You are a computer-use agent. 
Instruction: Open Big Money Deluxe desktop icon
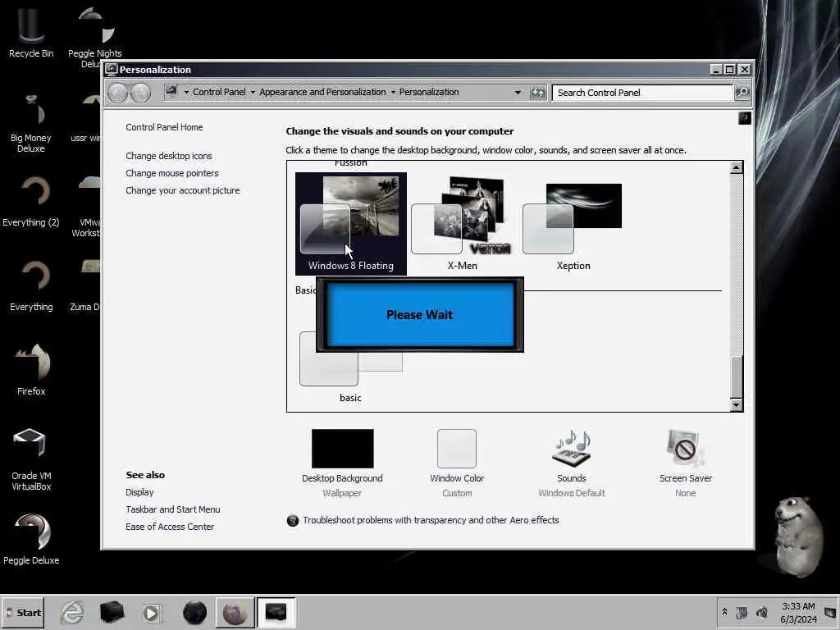pyautogui.click(x=31, y=123)
